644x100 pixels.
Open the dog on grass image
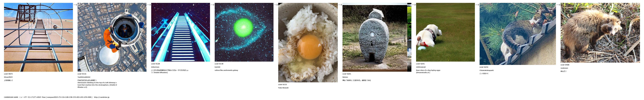[445, 32]
